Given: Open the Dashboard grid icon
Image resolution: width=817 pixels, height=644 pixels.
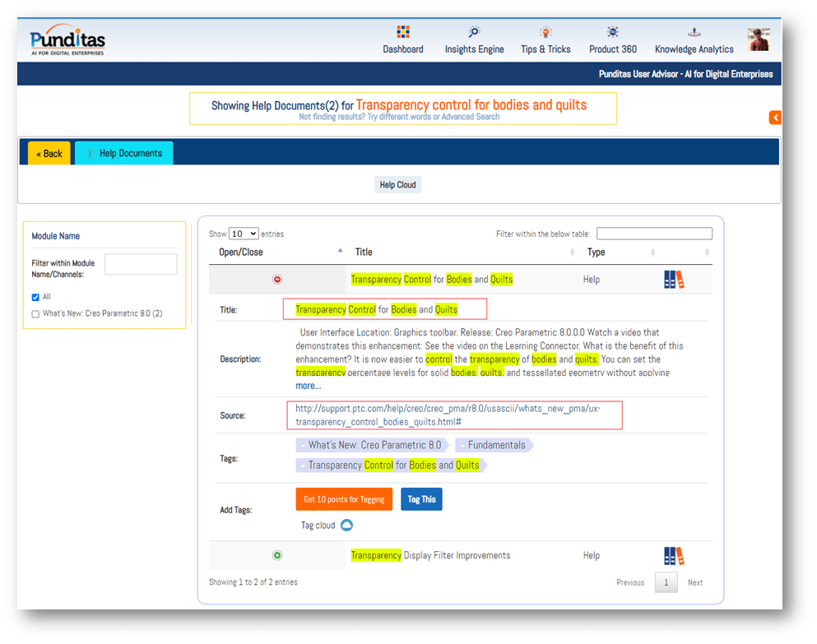Looking at the screenshot, I should tap(402, 32).
